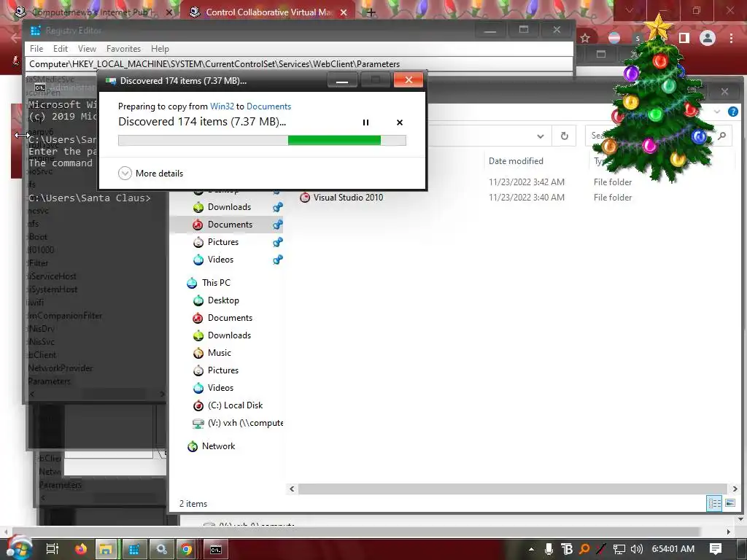Click the Explorer horizontal scrollbar
This screenshot has height=560, width=747.
513,489
